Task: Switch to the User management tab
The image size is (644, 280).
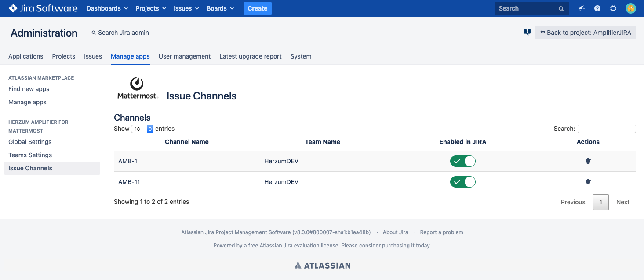Action: tap(184, 56)
